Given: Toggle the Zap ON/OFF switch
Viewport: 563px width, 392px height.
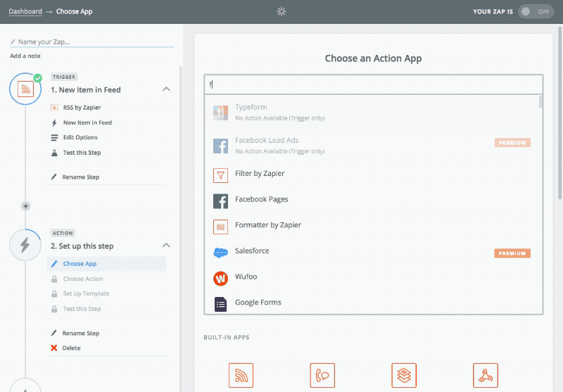Looking at the screenshot, I should pos(536,11).
